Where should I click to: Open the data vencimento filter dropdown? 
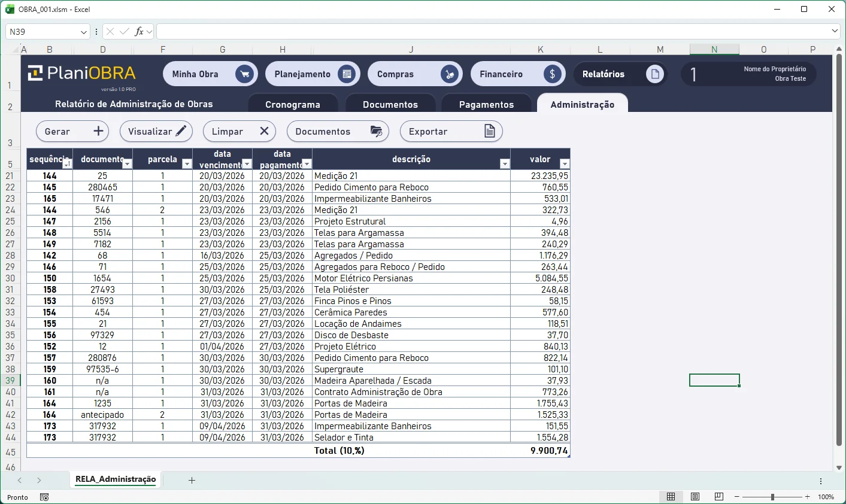click(247, 164)
